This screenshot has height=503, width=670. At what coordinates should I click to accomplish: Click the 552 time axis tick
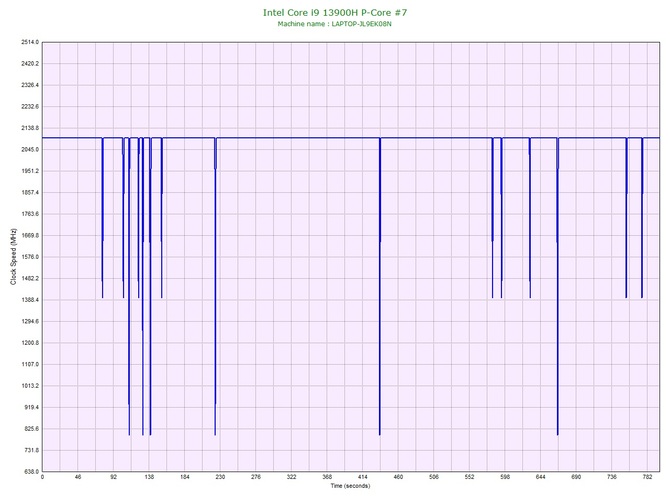tap(469, 477)
